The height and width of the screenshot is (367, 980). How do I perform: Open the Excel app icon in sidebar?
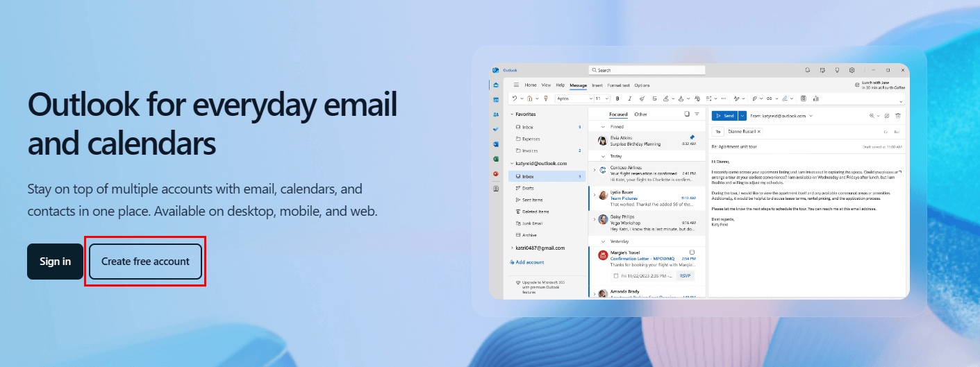tap(496, 159)
